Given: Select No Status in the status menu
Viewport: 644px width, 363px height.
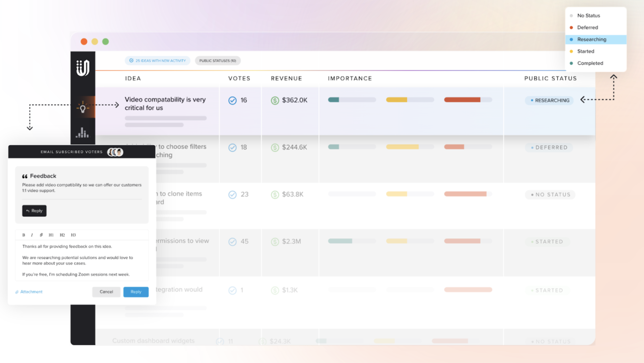Looking at the screenshot, I should pos(596,16).
